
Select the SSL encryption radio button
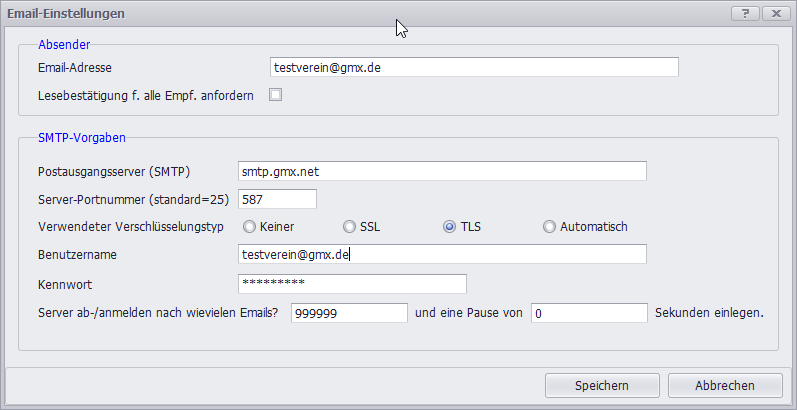pos(349,227)
